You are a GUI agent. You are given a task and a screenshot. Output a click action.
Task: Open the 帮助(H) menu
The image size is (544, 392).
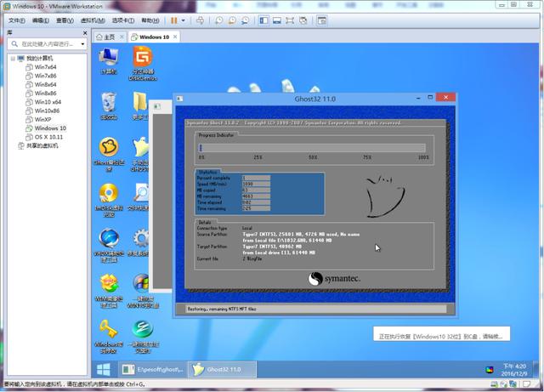(150, 20)
